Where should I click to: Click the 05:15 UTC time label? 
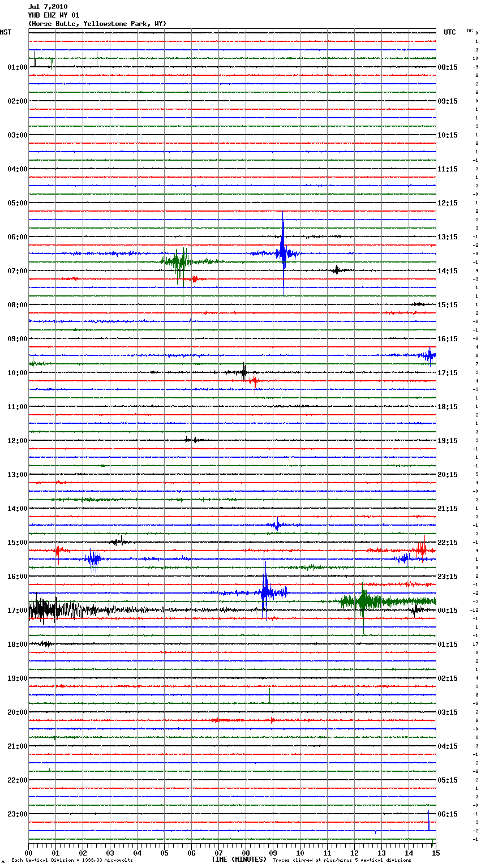pos(448,780)
